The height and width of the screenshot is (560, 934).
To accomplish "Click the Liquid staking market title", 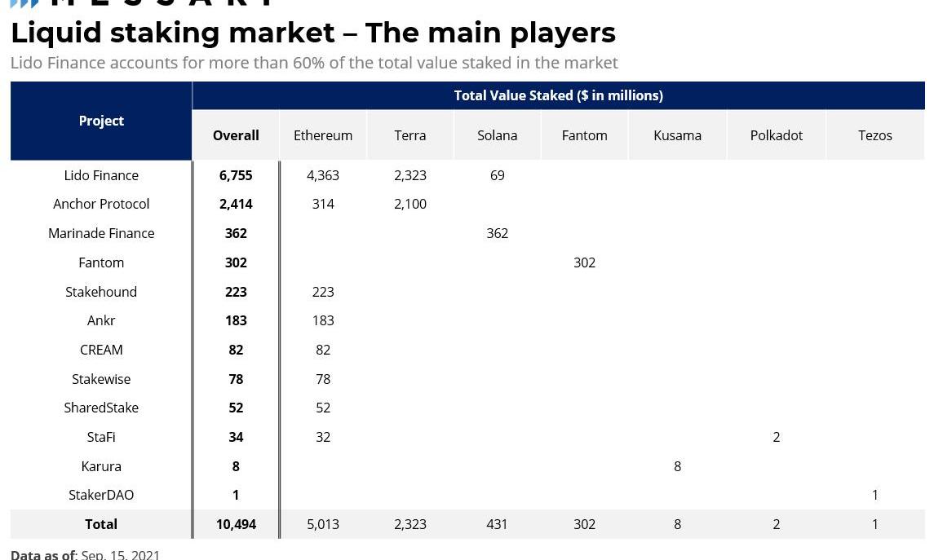I will pyautogui.click(x=312, y=33).
